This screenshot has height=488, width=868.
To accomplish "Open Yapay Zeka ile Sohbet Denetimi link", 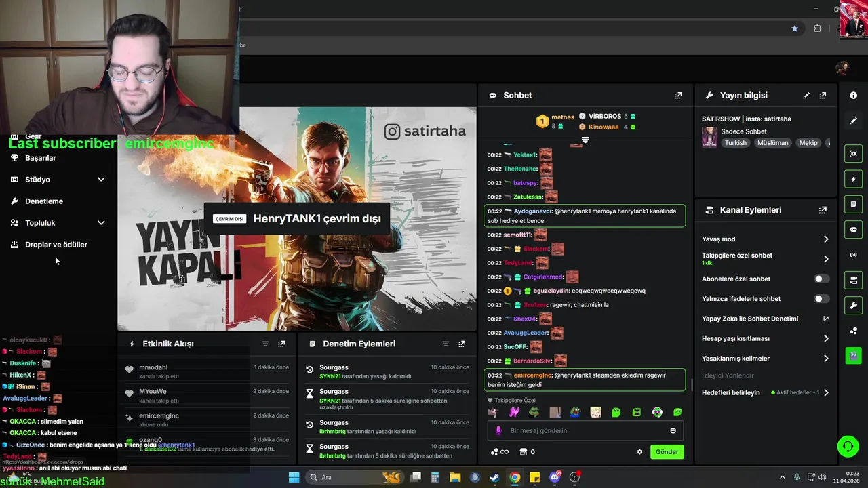I will pos(765,319).
